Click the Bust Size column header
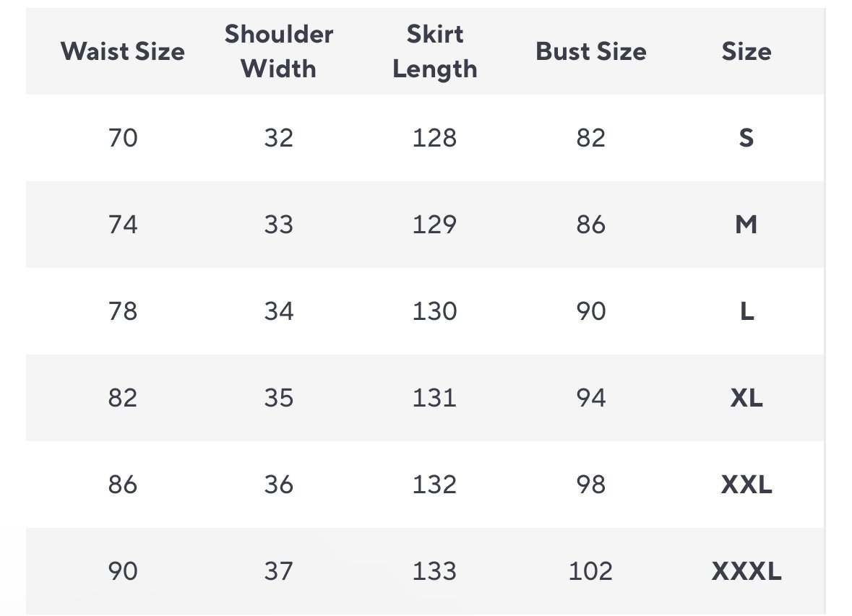The height and width of the screenshot is (616, 852). click(x=591, y=51)
